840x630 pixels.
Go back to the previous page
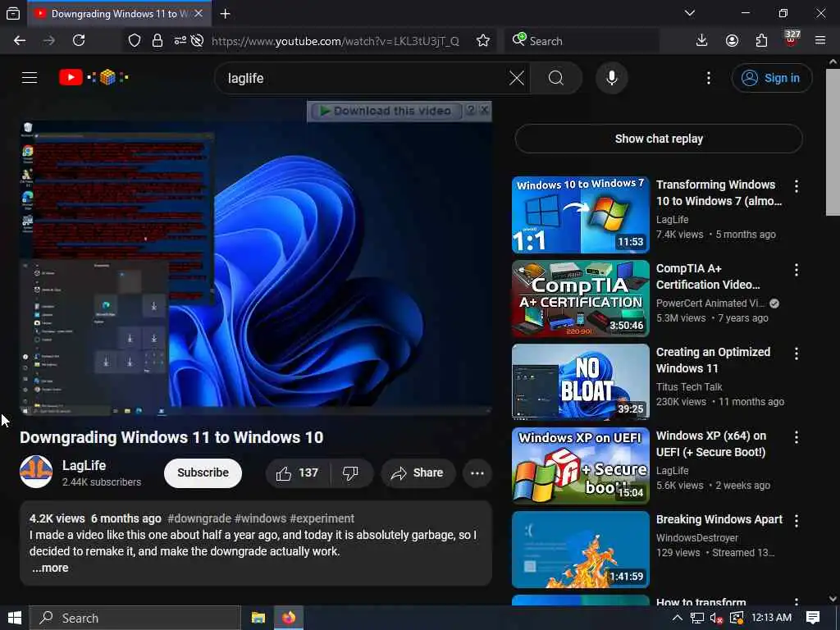(20, 41)
